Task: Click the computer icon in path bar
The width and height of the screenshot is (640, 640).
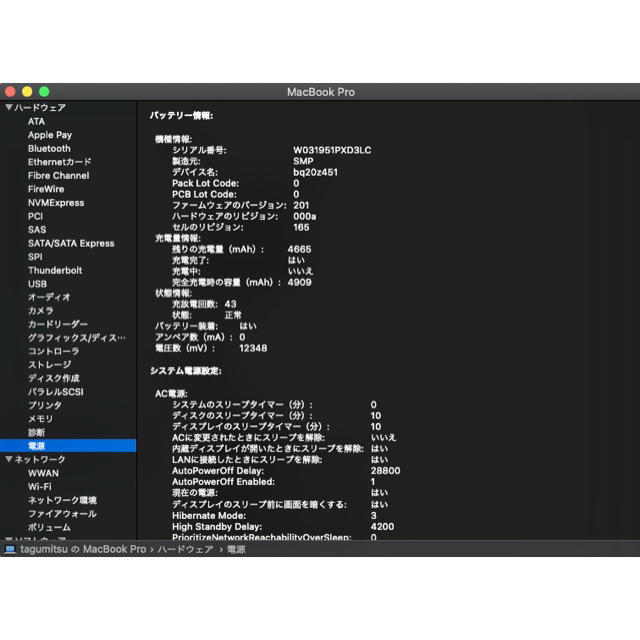Action: click(x=10, y=549)
